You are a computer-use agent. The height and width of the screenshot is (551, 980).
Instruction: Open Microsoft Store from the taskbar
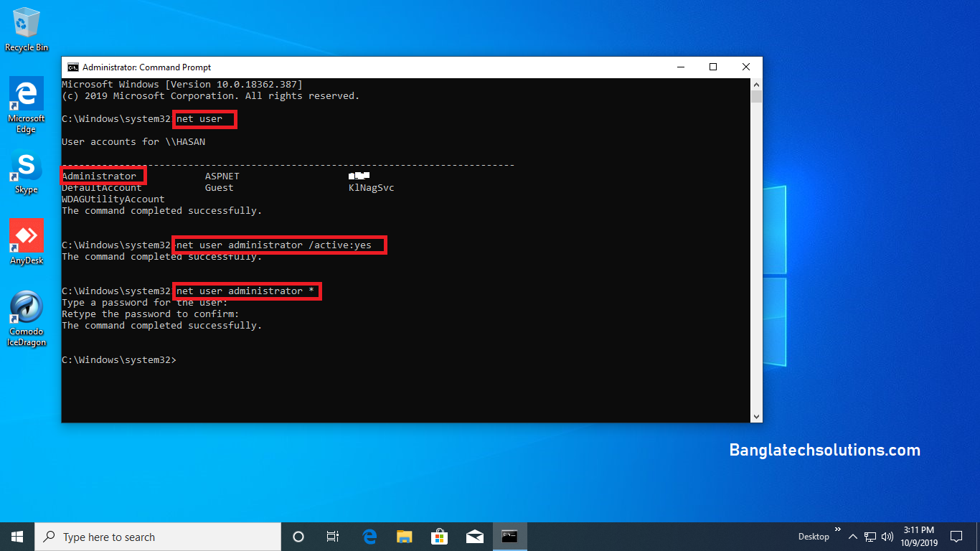coord(440,536)
